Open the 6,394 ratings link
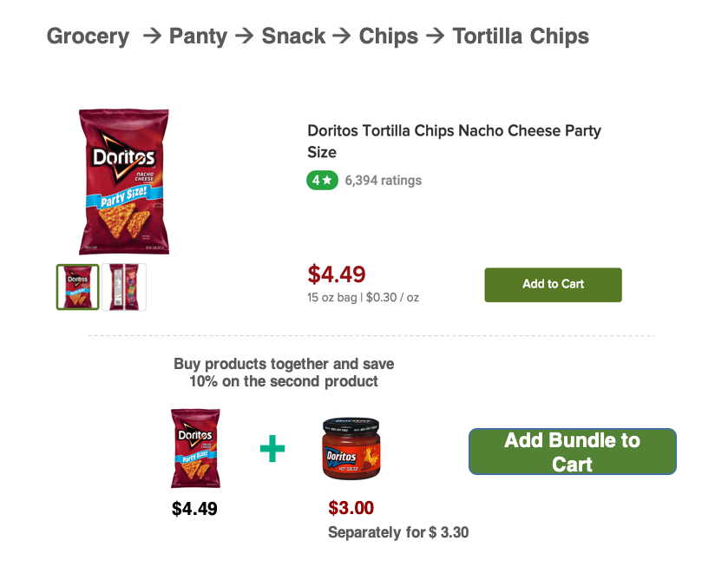The height and width of the screenshot is (574, 728). [383, 181]
